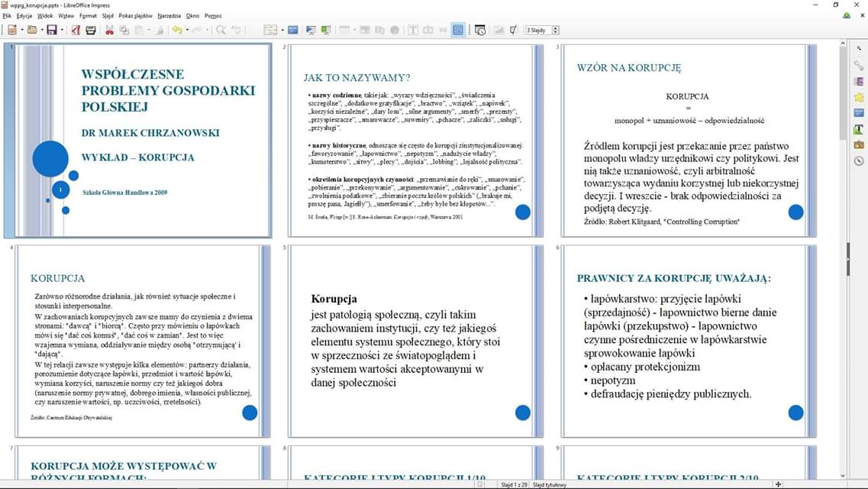Screen dimensions: 868x489
Task: Open the Okno menu
Action: 192,15
